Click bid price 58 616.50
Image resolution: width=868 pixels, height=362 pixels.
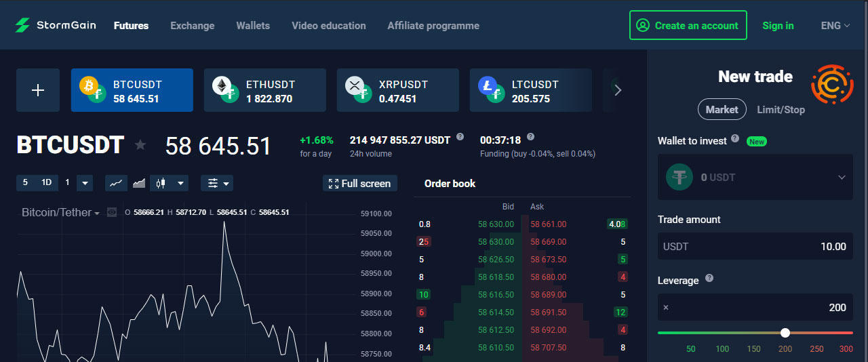[496, 295]
